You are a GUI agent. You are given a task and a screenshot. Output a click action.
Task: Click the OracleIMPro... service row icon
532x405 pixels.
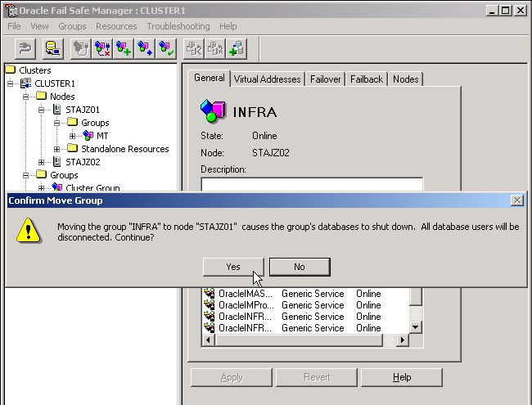click(209, 305)
